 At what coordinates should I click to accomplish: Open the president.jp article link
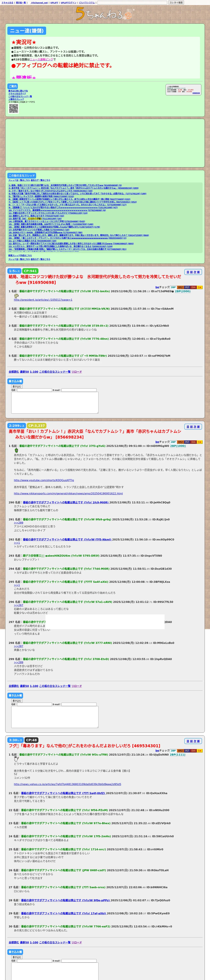pos(43,300)
